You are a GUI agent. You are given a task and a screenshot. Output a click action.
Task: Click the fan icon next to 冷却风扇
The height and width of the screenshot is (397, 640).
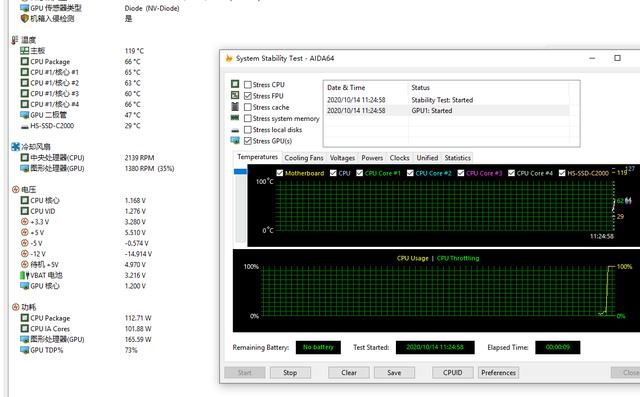coord(16,146)
